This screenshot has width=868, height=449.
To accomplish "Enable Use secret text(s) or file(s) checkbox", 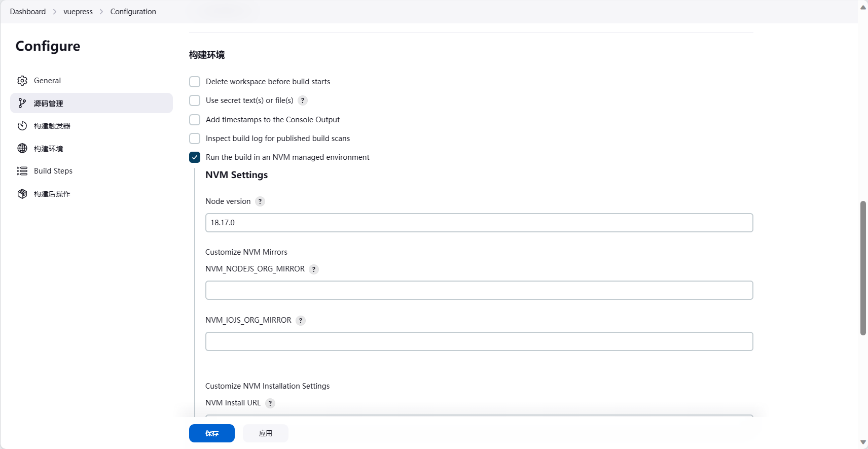I will click(195, 100).
